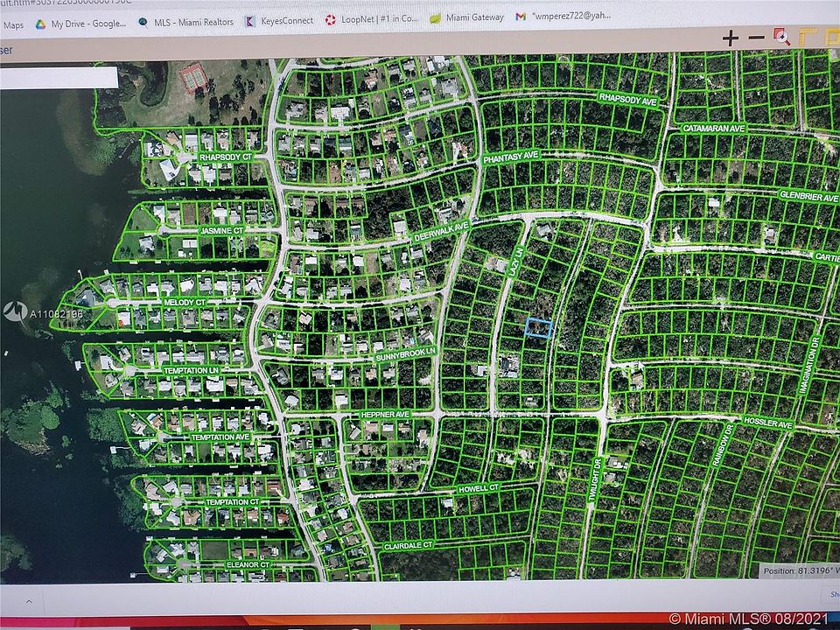This screenshot has width=840, height=630.
Task: Click the HOSSLER AVE street label
Action: coord(767,423)
